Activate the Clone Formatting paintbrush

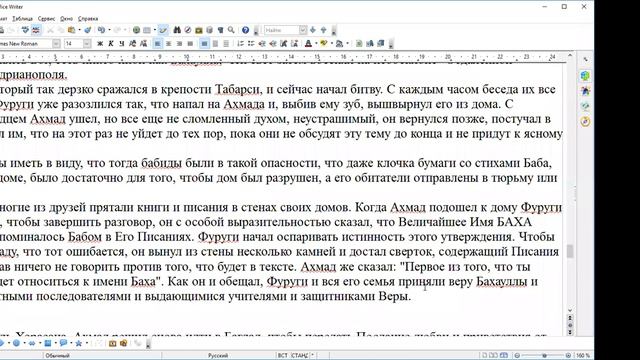point(87,30)
